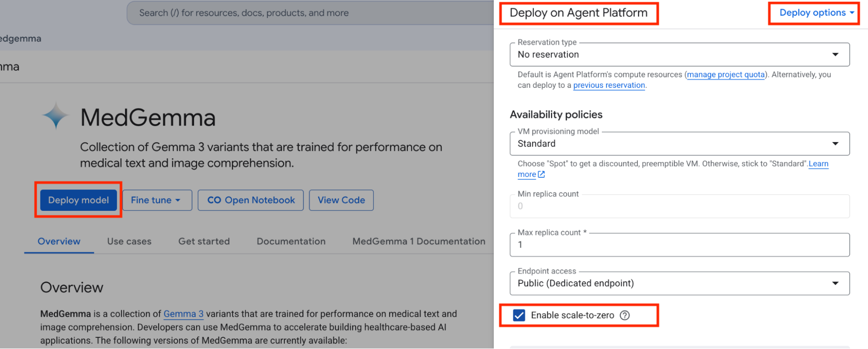Switch to the Use cases tab
The width and height of the screenshot is (868, 349).
tap(129, 242)
